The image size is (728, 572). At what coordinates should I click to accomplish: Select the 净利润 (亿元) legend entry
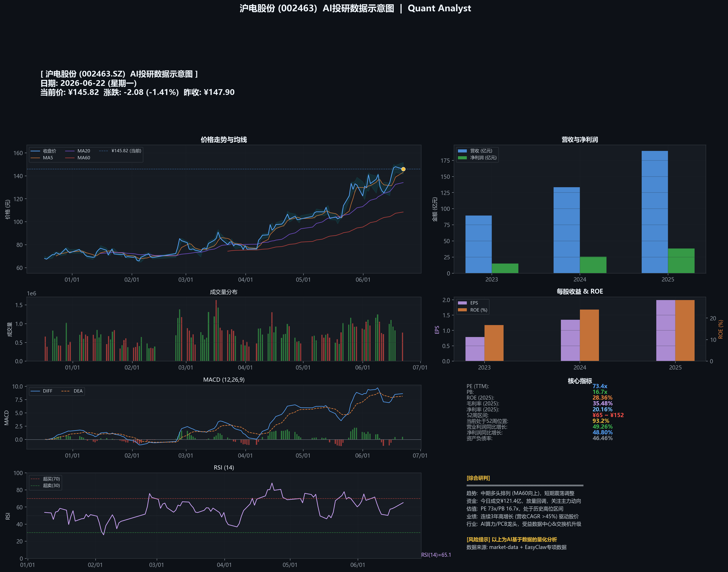tap(477, 158)
